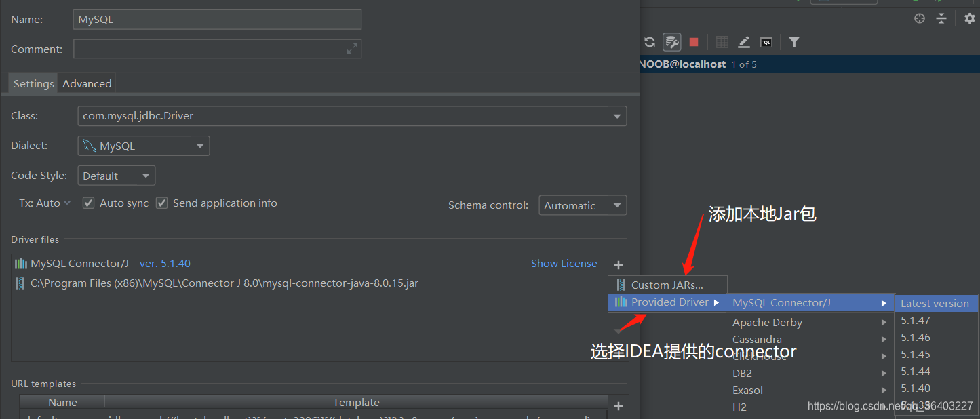Screen dimensions: 980x419
Task: Switch to the Settings tab
Action: pos(33,83)
